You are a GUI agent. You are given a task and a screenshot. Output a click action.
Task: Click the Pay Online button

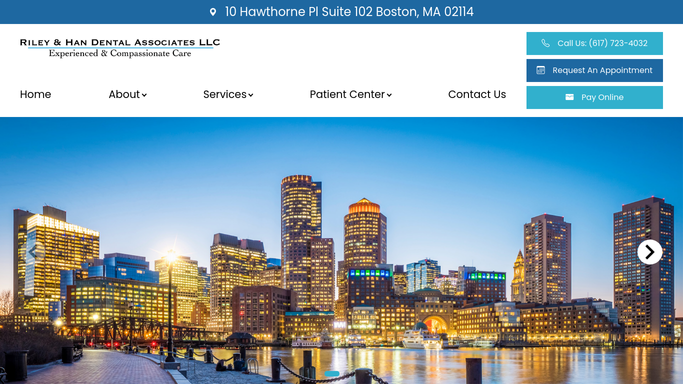(x=595, y=97)
